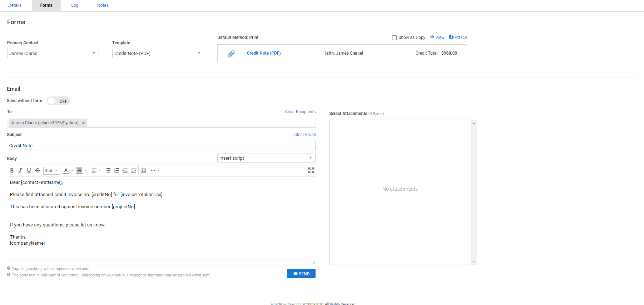Click the body editor resize handle
This screenshot has height=305, width=644.
(x=313, y=262)
